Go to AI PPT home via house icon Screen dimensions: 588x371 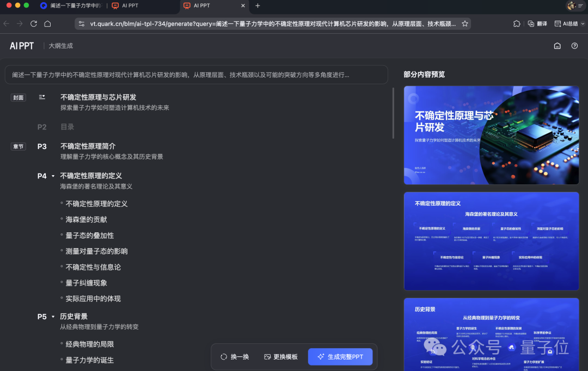click(x=558, y=46)
